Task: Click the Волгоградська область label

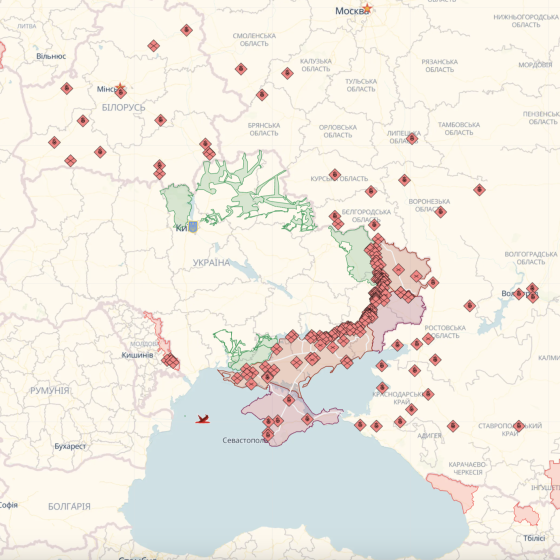Action: 531,258
